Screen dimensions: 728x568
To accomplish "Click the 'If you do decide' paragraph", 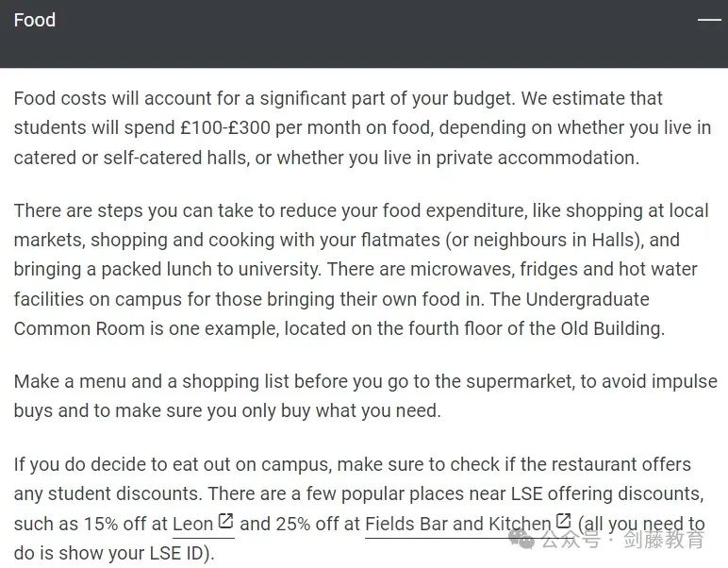I will pos(359,509).
